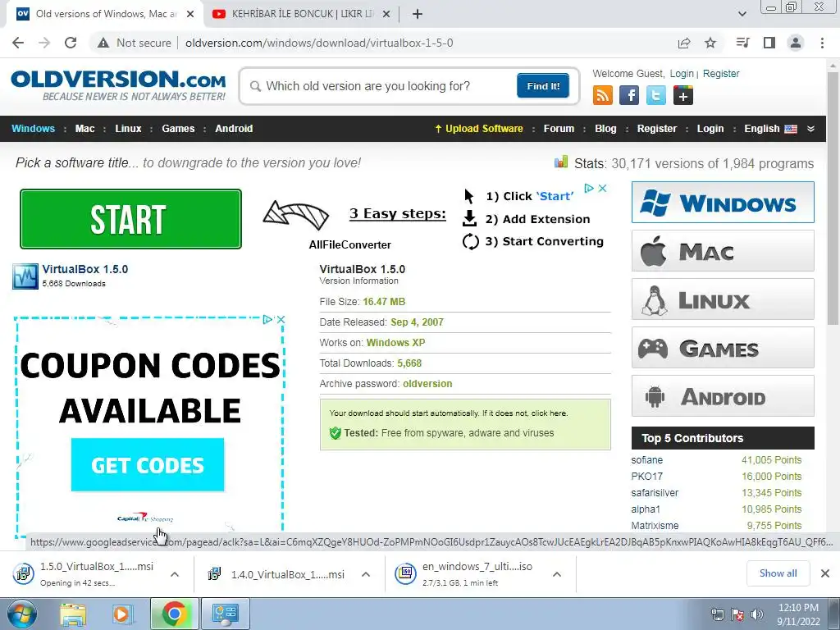
Task: Close the AllFileConverter ad with X
Action: click(x=602, y=188)
